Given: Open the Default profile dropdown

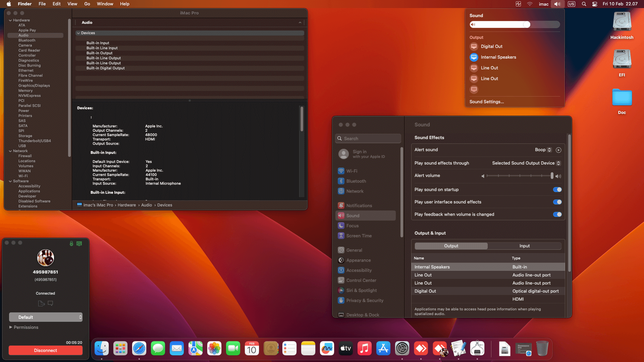Looking at the screenshot, I should pyautogui.click(x=46, y=317).
